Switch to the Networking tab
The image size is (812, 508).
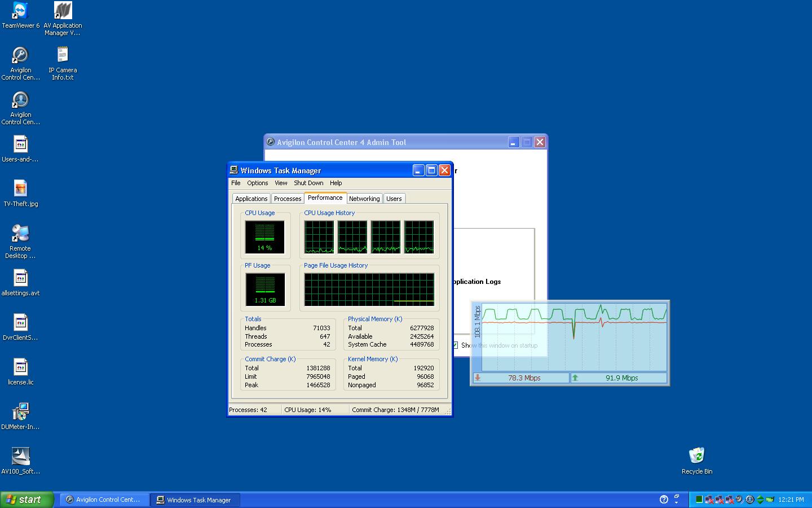click(364, 199)
